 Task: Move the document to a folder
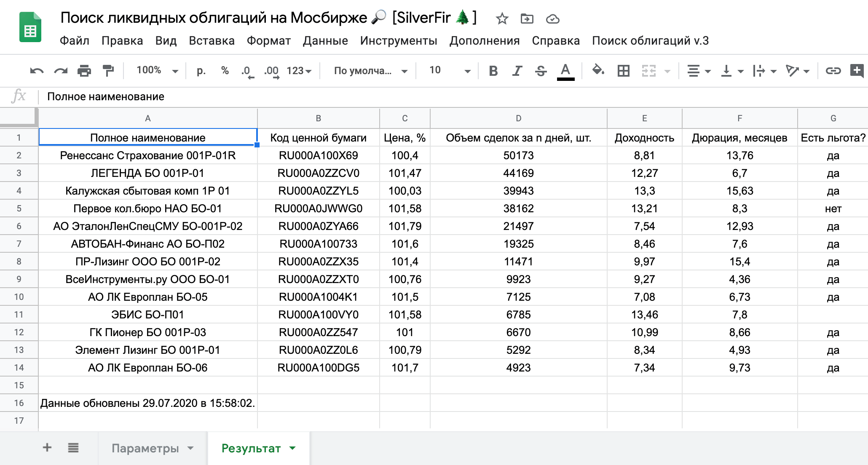[x=527, y=19]
